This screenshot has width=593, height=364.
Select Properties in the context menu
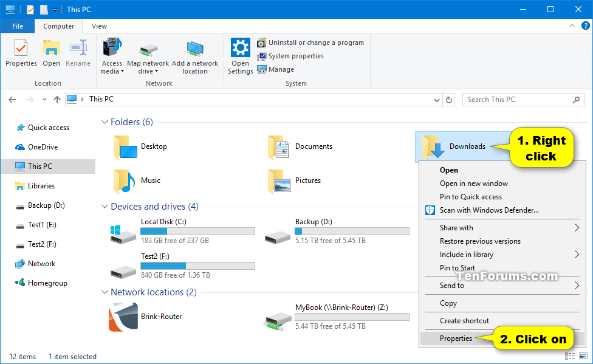pos(456,338)
